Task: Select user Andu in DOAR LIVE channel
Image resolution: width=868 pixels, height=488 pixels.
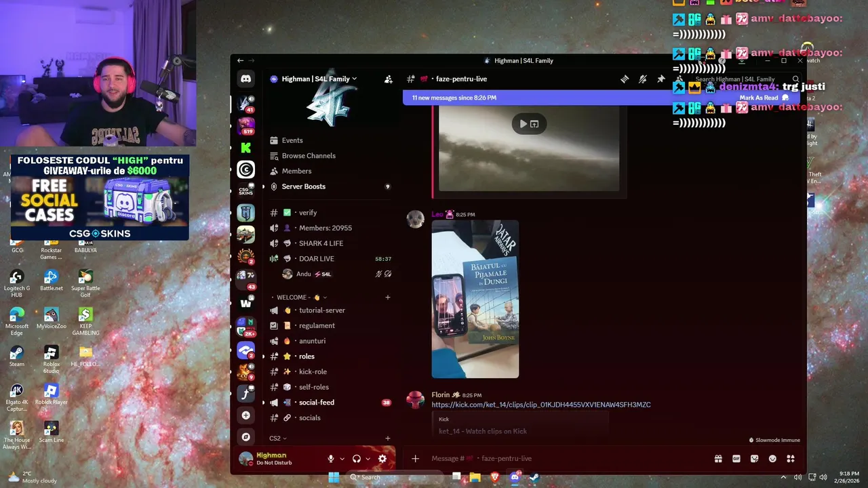Action: point(337,274)
